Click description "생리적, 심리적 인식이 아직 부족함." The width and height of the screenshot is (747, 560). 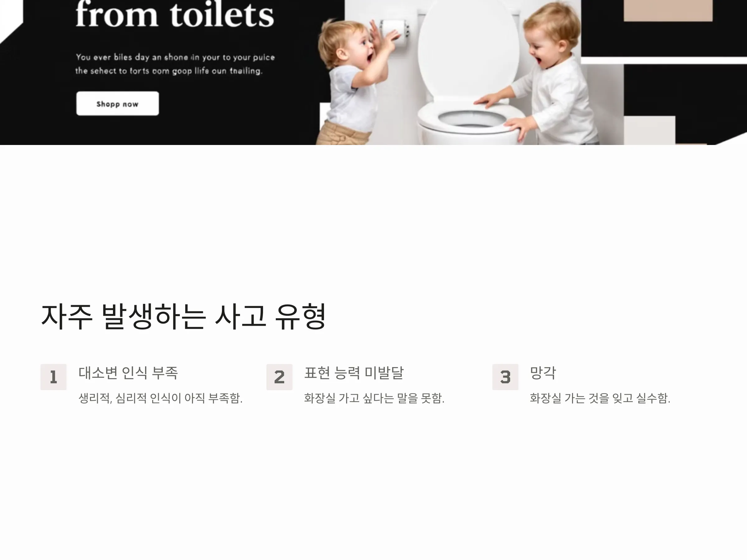[x=160, y=398]
